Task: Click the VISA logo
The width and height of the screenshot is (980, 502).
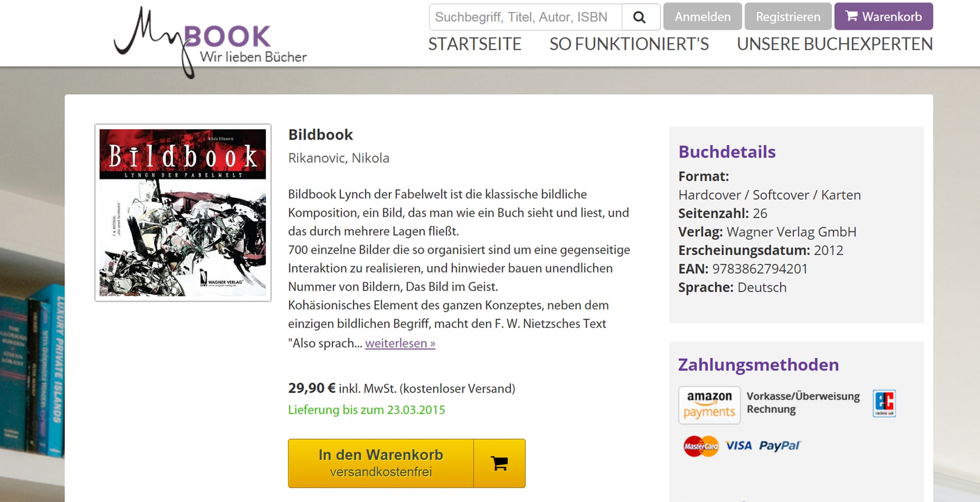Action: 738,446
